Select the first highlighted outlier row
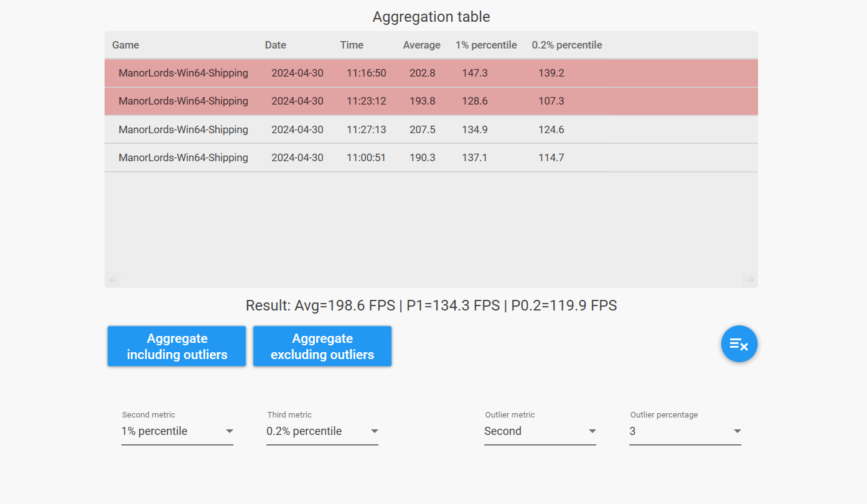 coord(373,73)
